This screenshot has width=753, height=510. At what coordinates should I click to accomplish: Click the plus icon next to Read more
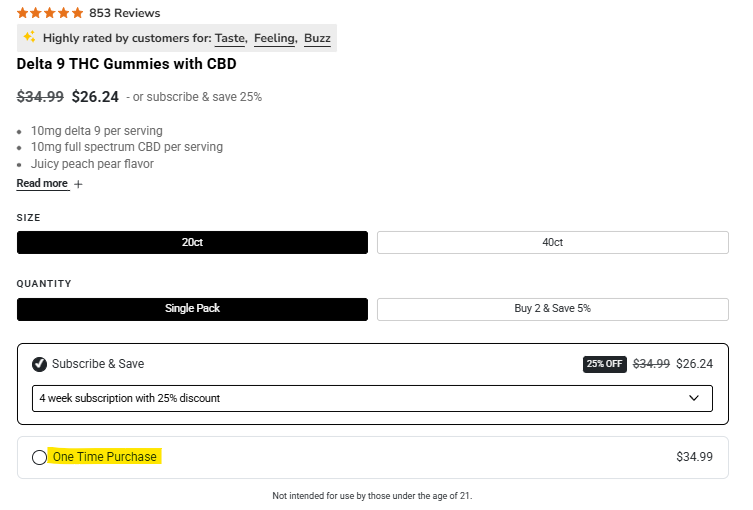79,184
